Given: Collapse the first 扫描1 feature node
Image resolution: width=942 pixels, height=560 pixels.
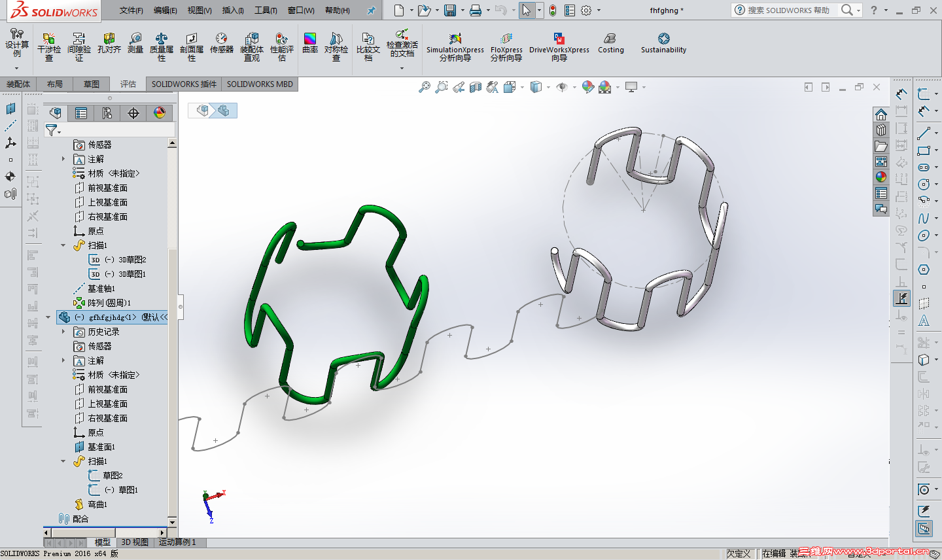Looking at the screenshot, I should (x=63, y=245).
